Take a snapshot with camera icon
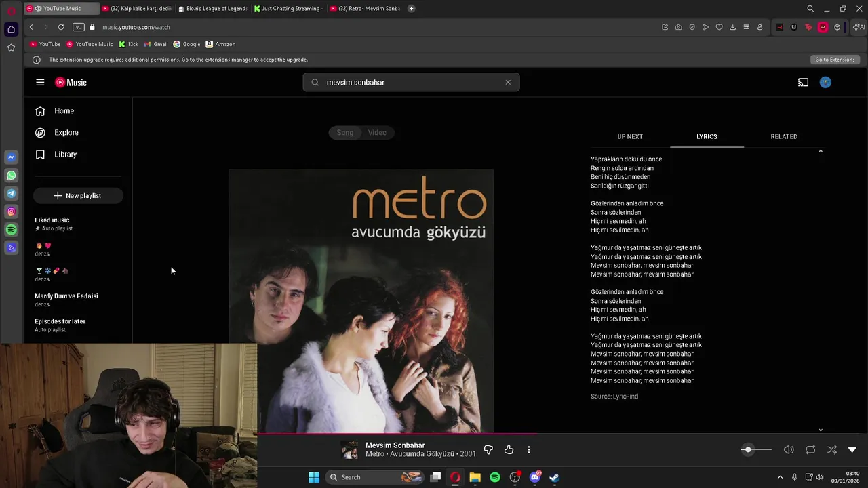Screen dimensions: 868x488 click(678, 27)
